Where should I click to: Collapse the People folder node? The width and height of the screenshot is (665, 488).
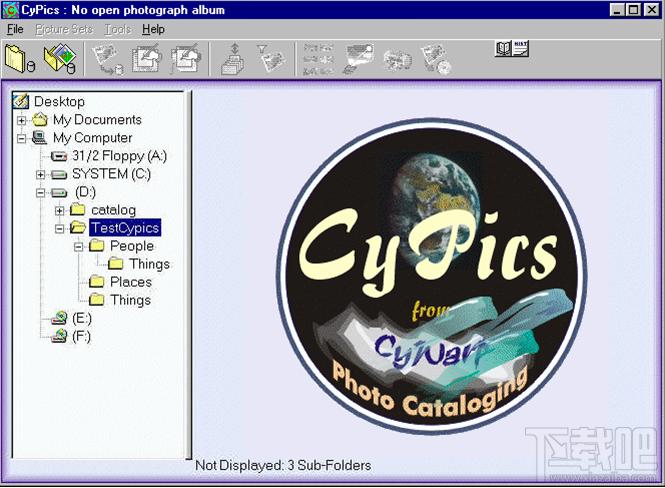coord(78,246)
